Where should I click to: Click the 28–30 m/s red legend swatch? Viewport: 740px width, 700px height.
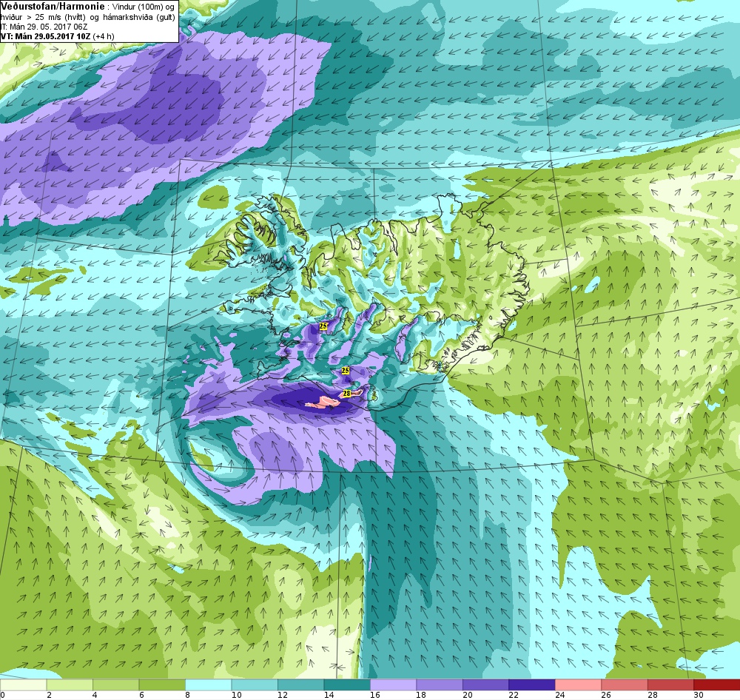[671, 684]
